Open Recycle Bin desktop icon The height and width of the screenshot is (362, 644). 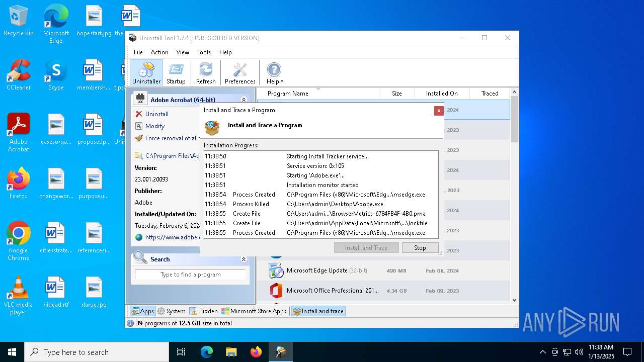(x=19, y=21)
